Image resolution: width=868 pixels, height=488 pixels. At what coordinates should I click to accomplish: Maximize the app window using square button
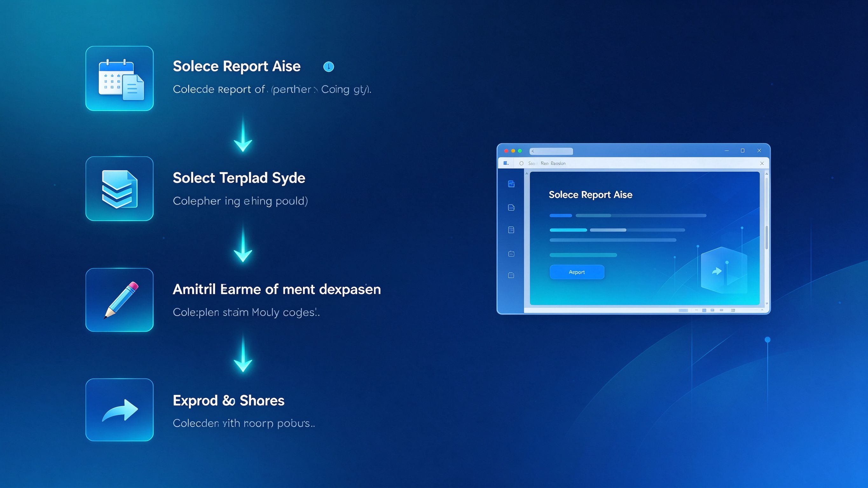(x=743, y=151)
